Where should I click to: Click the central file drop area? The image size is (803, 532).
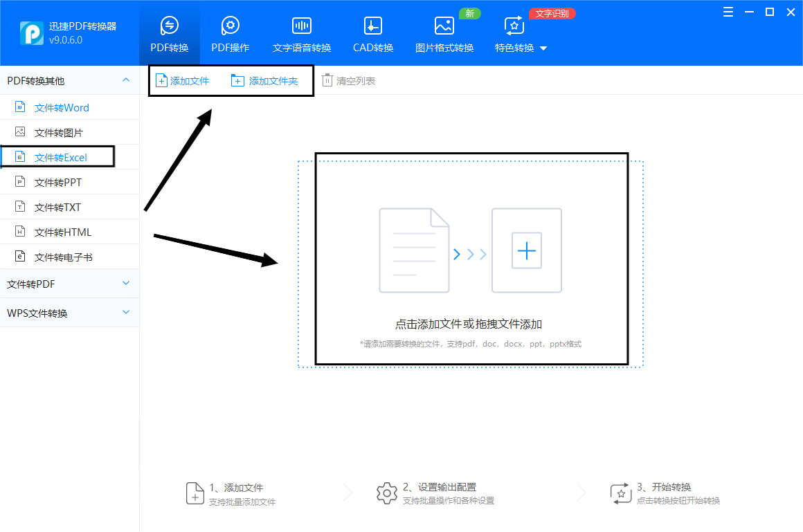[471, 258]
